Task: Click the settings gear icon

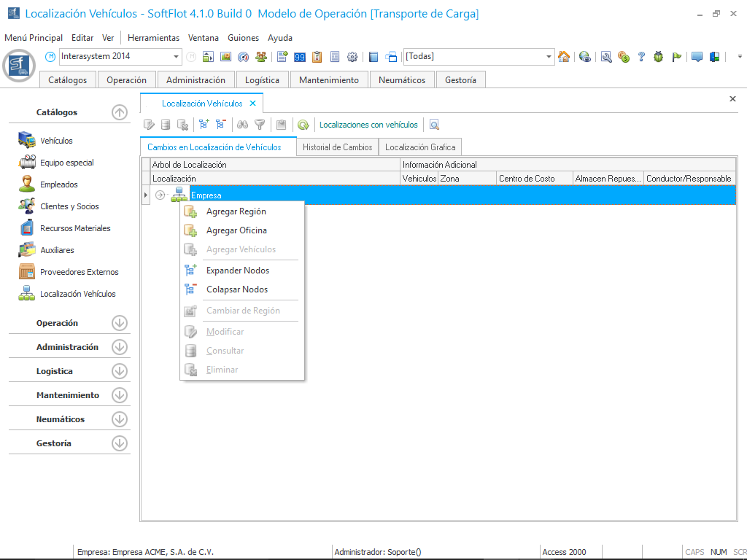Action: tap(352, 57)
